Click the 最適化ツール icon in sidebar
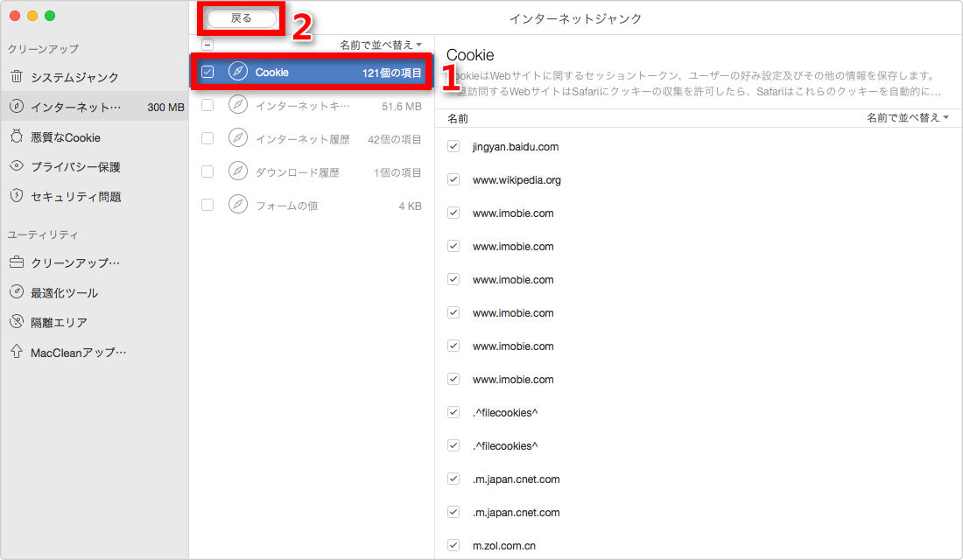Screen dimensions: 963x560 (x=17, y=292)
